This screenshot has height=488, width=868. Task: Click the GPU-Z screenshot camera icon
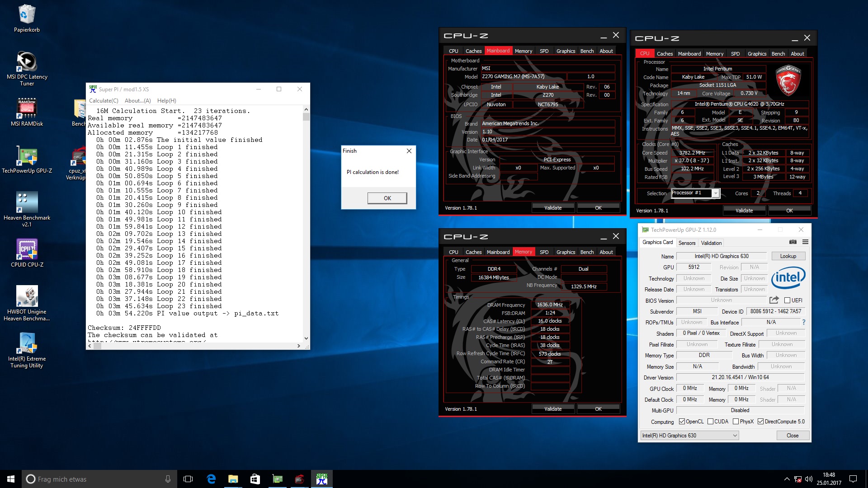(793, 242)
